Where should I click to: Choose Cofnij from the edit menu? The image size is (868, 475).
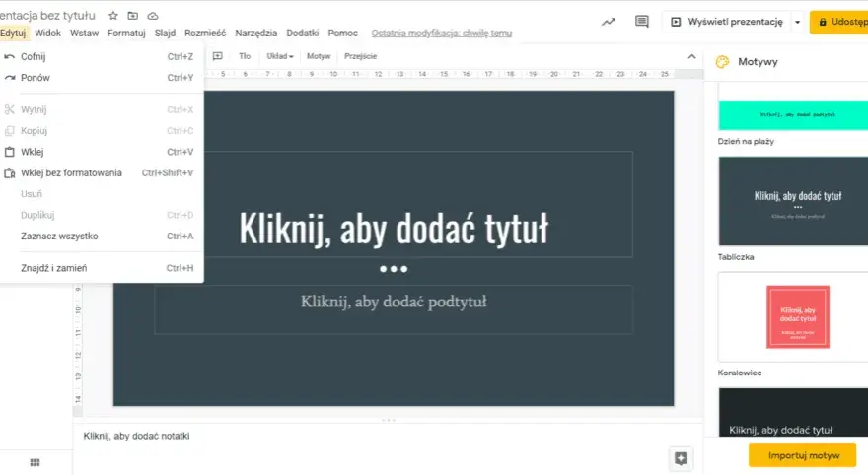(x=102, y=56)
